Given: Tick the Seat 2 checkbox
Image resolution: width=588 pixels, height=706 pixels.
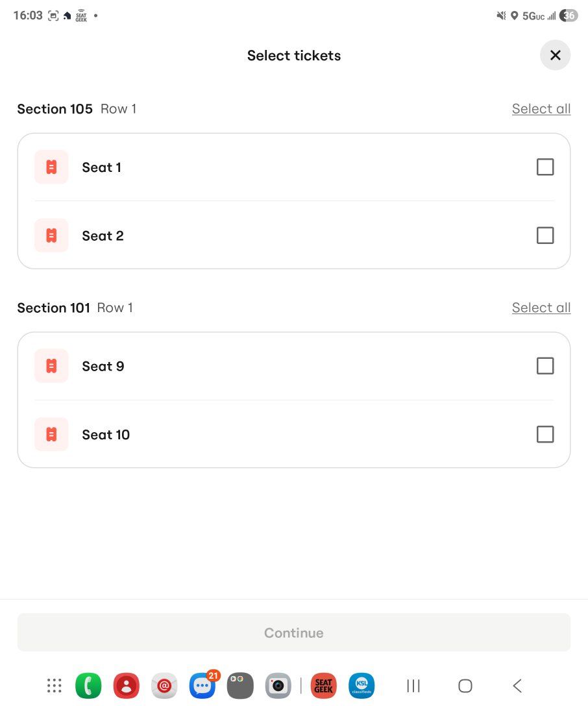Looking at the screenshot, I should pyautogui.click(x=545, y=236).
